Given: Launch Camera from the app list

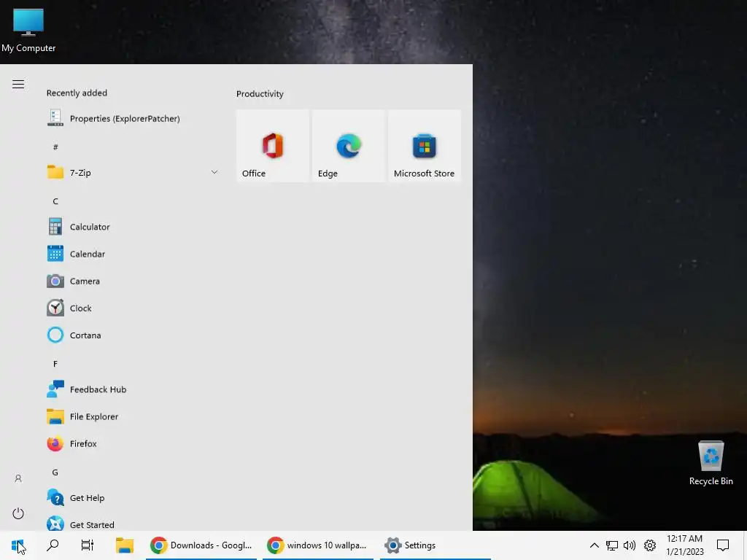Looking at the screenshot, I should [133, 281].
